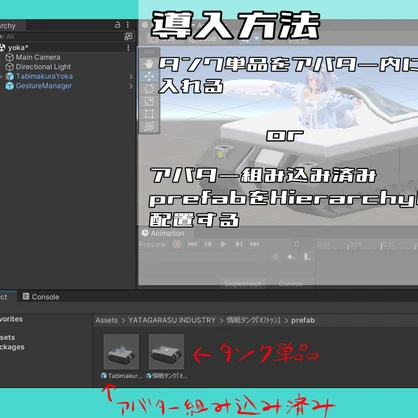
Task: Open TabimakuraYoka prefab with right chevron
Action: pyautogui.click(x=131, y=77)
